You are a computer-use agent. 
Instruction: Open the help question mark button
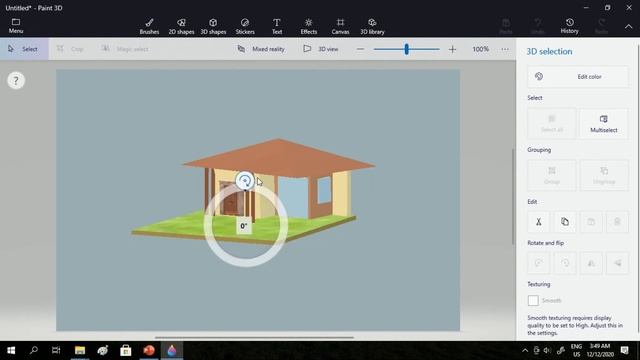coord(16,80)
